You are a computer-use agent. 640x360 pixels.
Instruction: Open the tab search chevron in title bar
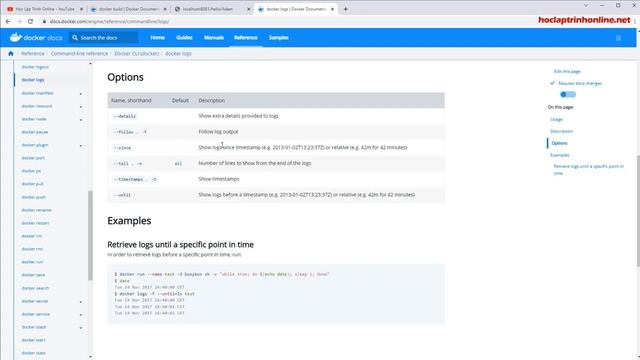coord(586,5)
